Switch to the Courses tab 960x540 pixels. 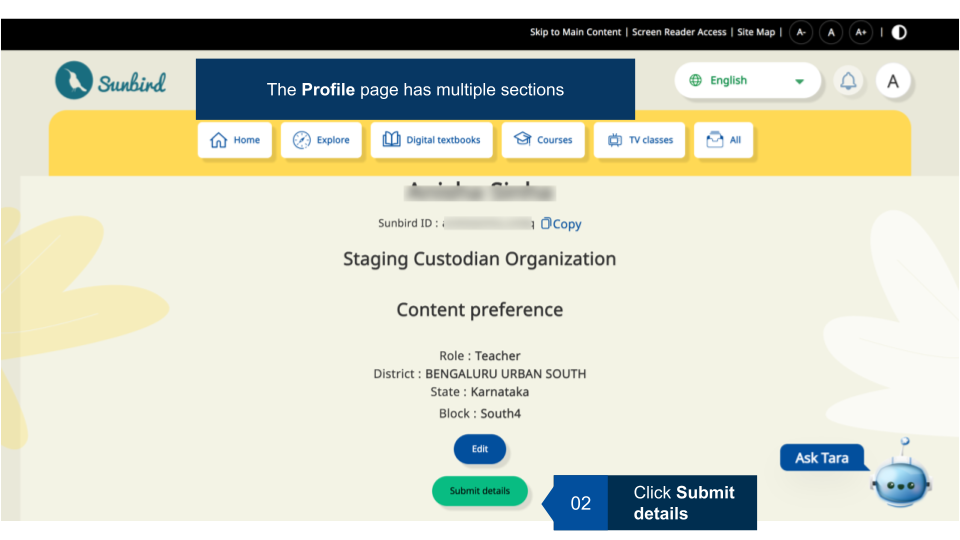click(543, 140)
